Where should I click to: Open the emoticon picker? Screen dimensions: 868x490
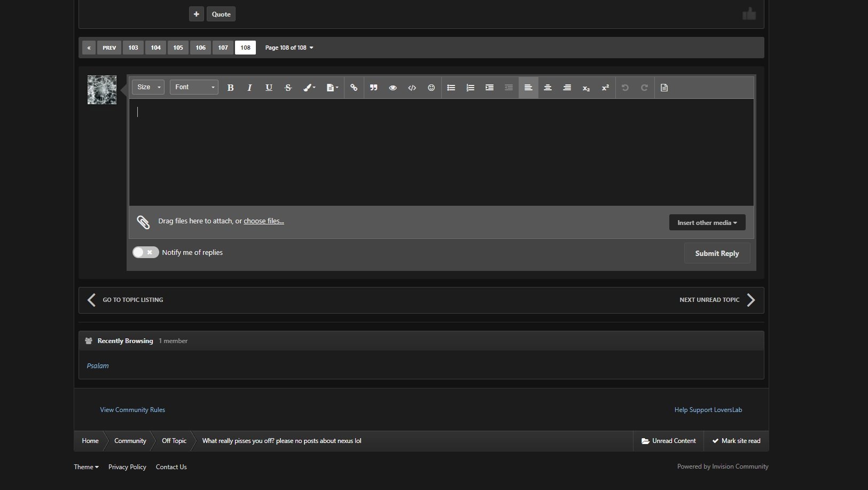(x=431, y=88)
